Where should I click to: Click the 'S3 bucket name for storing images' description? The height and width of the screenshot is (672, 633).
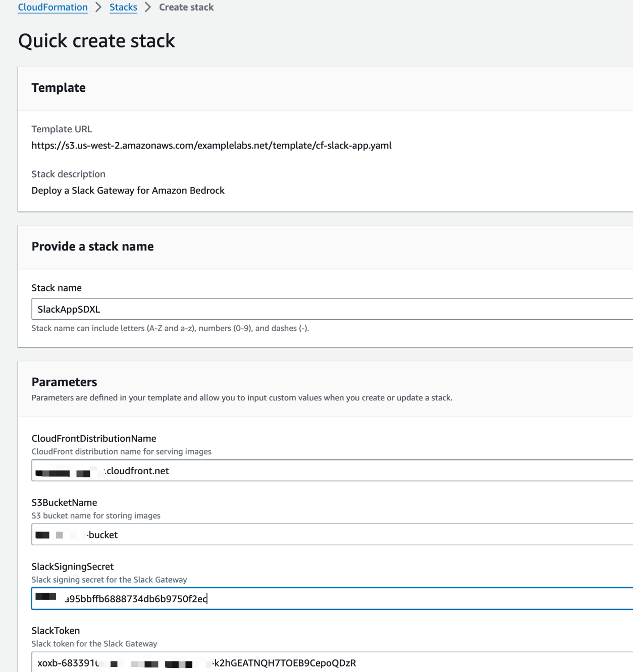(96, 515)
